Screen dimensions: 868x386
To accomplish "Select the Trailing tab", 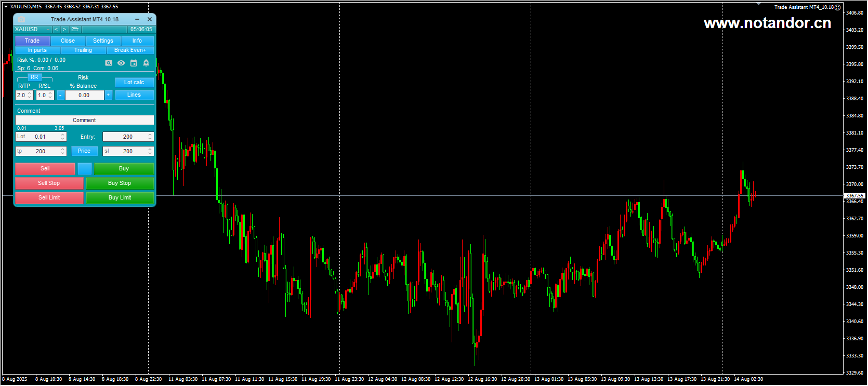I will [83, 50].
